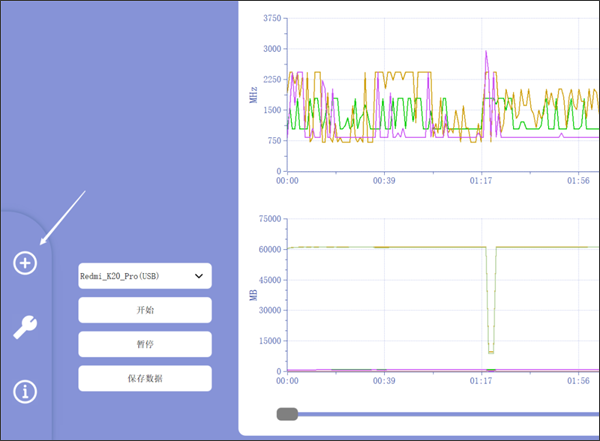Click the plus (add) sidebar icon
600x441 pixels.
pos(25,263)
